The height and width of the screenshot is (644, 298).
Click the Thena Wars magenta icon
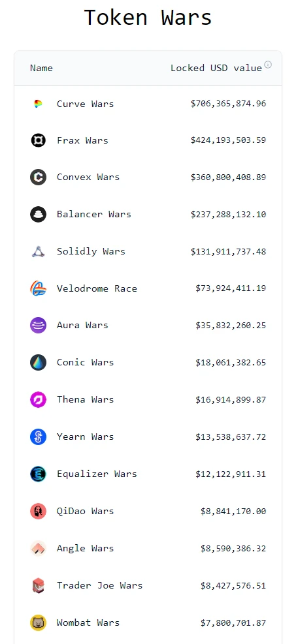coord(38,399)
